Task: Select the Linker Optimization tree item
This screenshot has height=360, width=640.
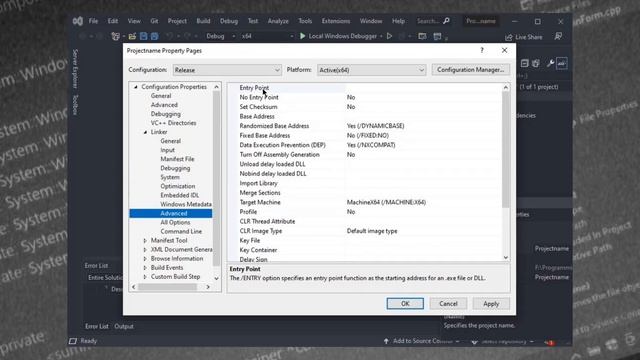Action: pos(178,186)
